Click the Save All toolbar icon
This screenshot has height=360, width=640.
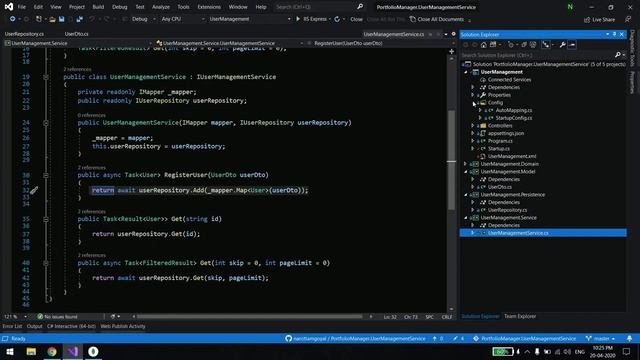tap(79, 19)
